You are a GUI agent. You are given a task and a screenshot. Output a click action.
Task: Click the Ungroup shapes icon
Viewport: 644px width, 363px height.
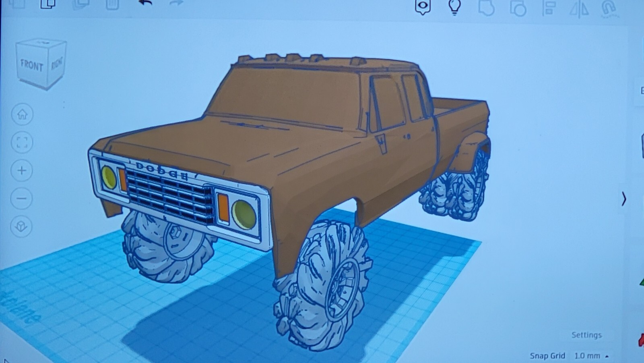[518, 8]
